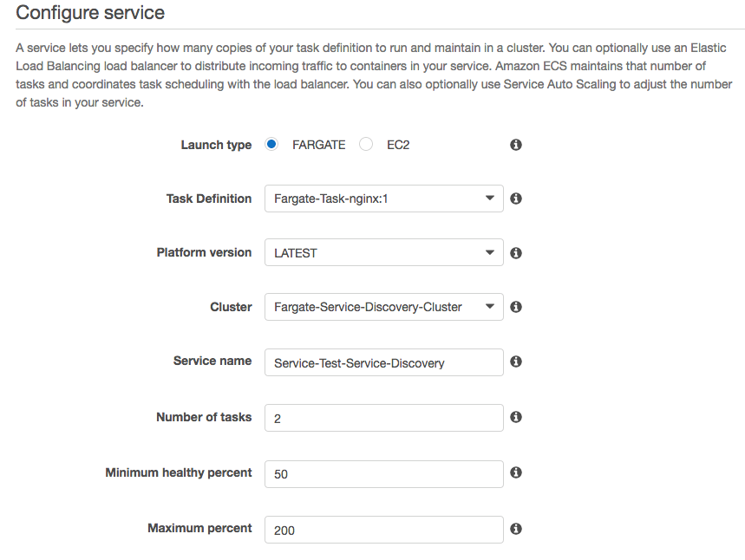Click the info icon next to Task Definition
The width and height of the screenshot is (745, 560).
[515, 199]
